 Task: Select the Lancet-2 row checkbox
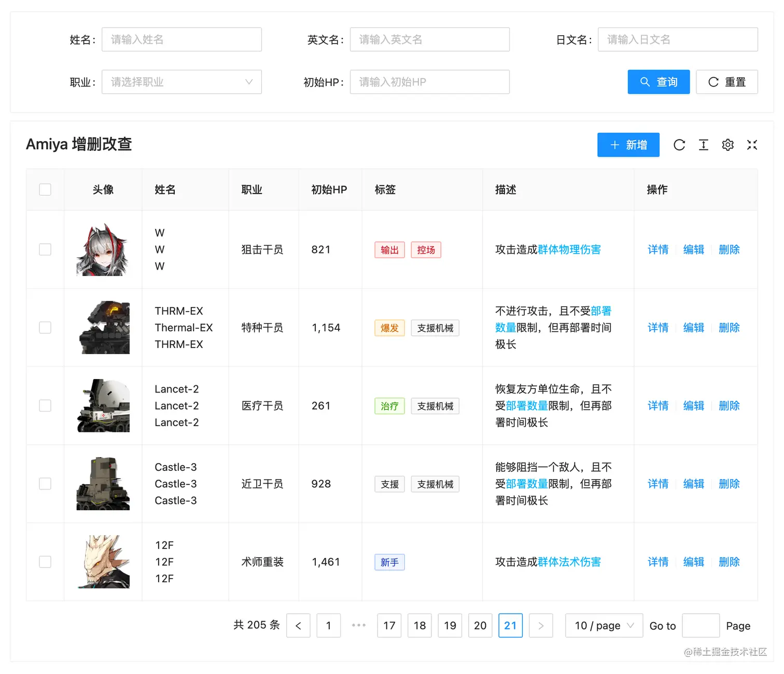pyautogui.click(x=45, y=405)
